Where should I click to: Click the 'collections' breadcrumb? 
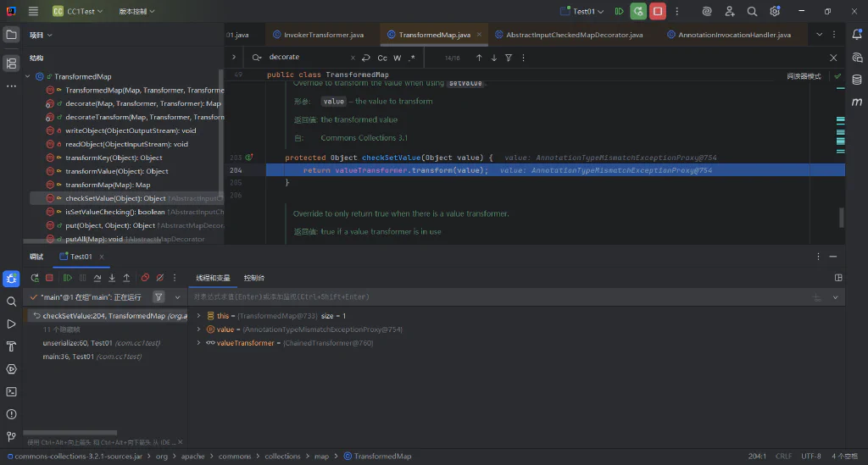[x=282, y=457]
